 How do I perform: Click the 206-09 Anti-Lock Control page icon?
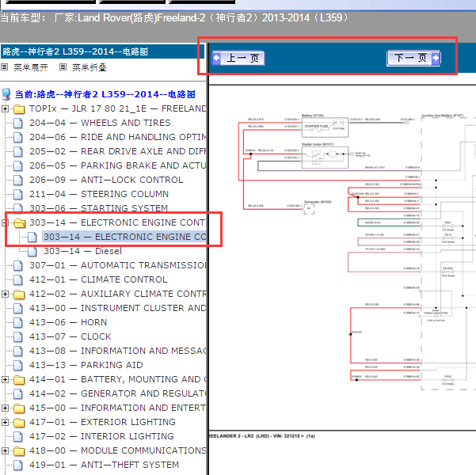[18, 180]
